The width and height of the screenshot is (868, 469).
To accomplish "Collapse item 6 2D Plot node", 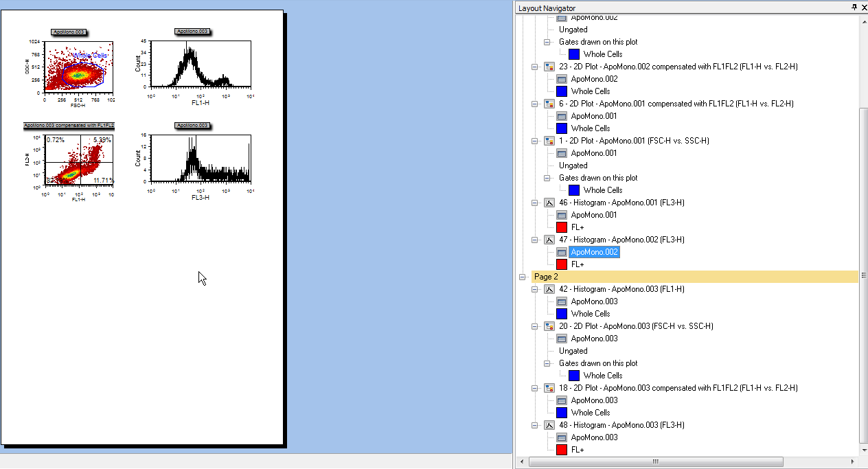I will coord(535,104).
